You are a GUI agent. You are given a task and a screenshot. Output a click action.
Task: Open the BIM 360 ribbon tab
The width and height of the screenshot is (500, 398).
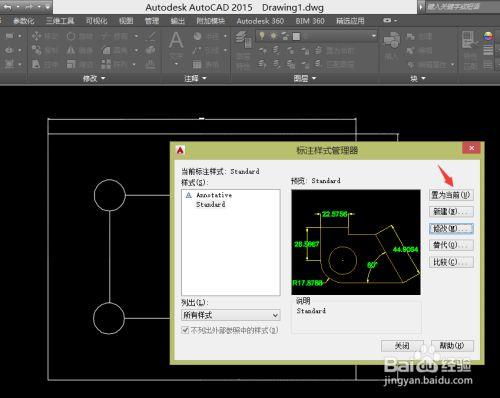310,21
